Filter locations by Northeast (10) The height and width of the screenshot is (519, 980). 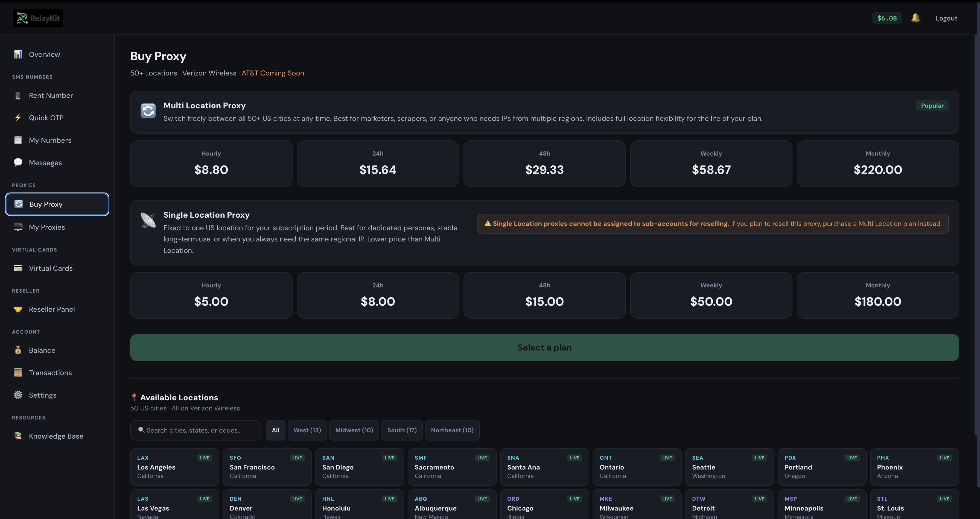(x=452, y=430)
